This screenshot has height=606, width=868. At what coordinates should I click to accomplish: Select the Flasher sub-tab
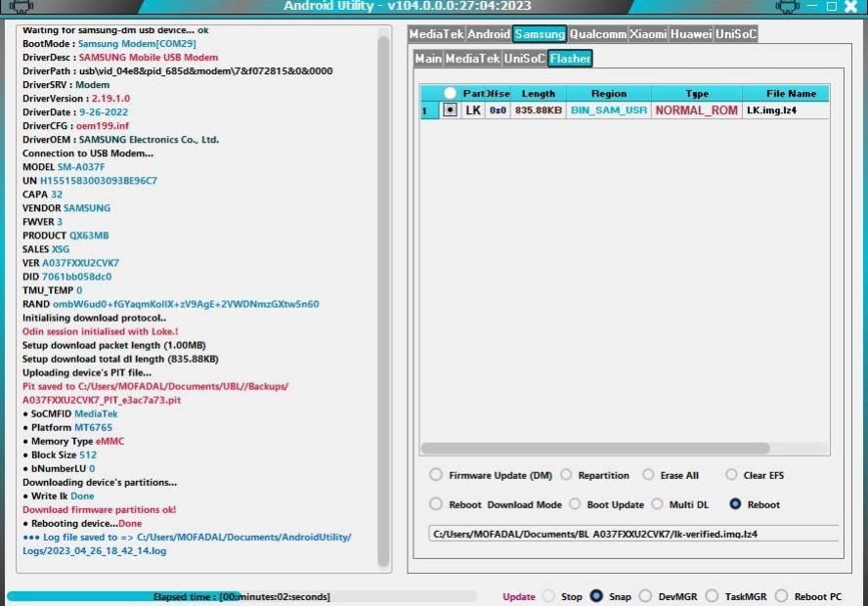(x=570, y=59)
